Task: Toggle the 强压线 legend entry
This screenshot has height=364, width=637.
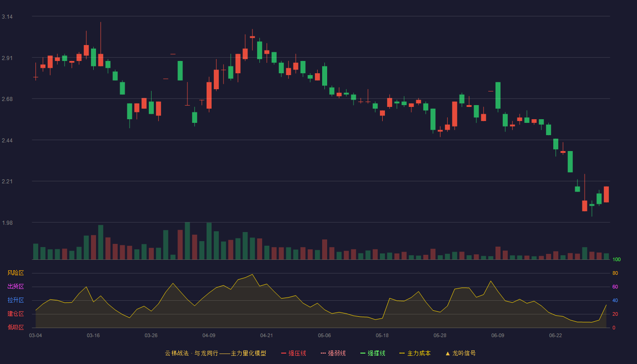Action: pos(293,353)
